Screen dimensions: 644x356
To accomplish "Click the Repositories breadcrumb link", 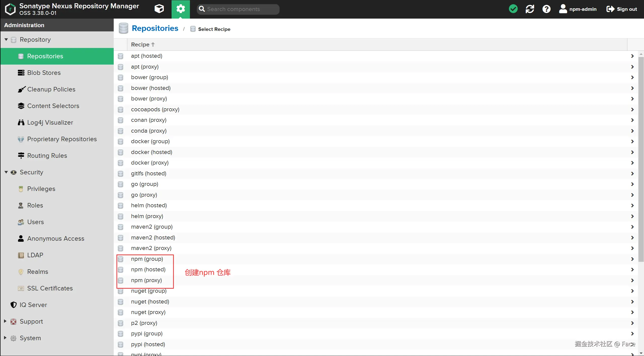I will coord(155,28).
